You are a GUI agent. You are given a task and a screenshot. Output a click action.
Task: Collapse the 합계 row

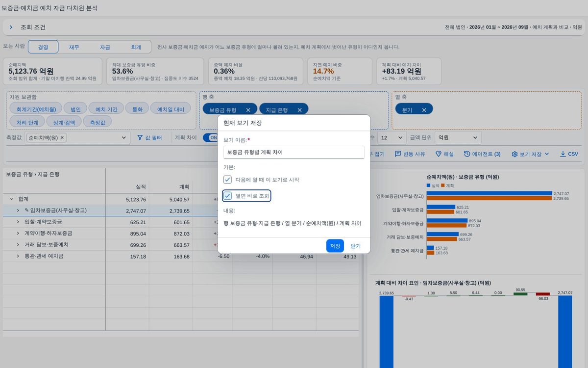(x=11, y=199)
